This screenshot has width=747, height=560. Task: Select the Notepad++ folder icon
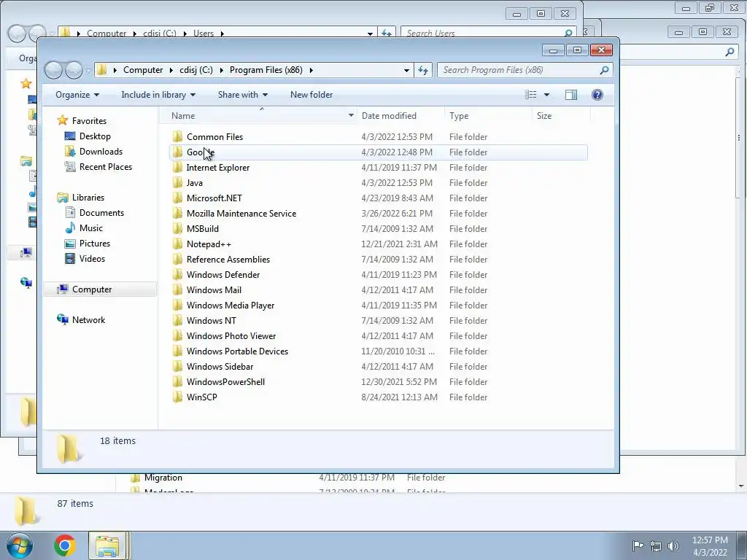pyautogui.click(x=177, y=244)
